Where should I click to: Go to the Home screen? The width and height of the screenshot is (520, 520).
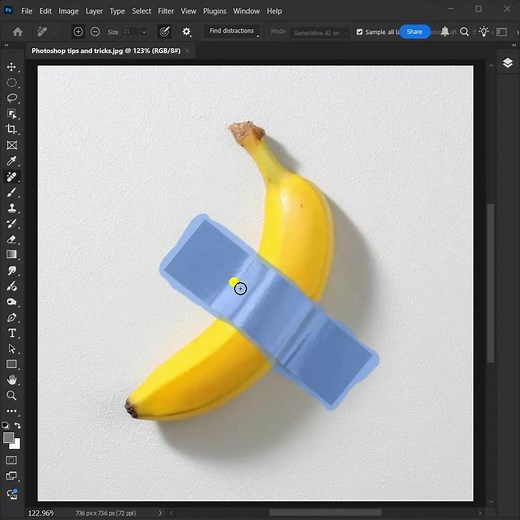click(17, 32)
